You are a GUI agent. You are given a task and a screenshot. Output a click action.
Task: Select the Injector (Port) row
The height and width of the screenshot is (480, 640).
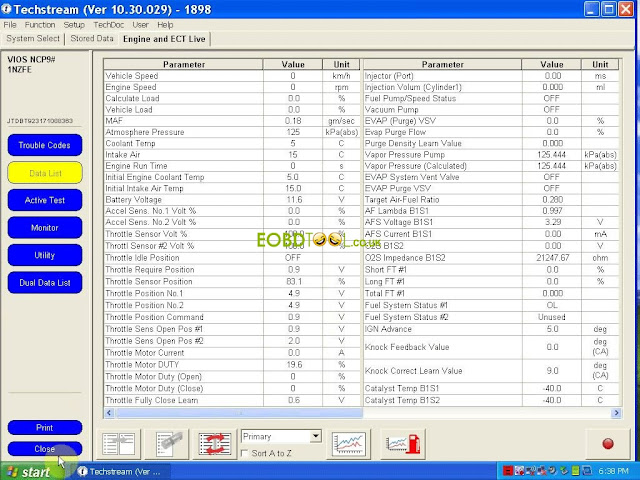pyautogui.click(x=491, y=76)
